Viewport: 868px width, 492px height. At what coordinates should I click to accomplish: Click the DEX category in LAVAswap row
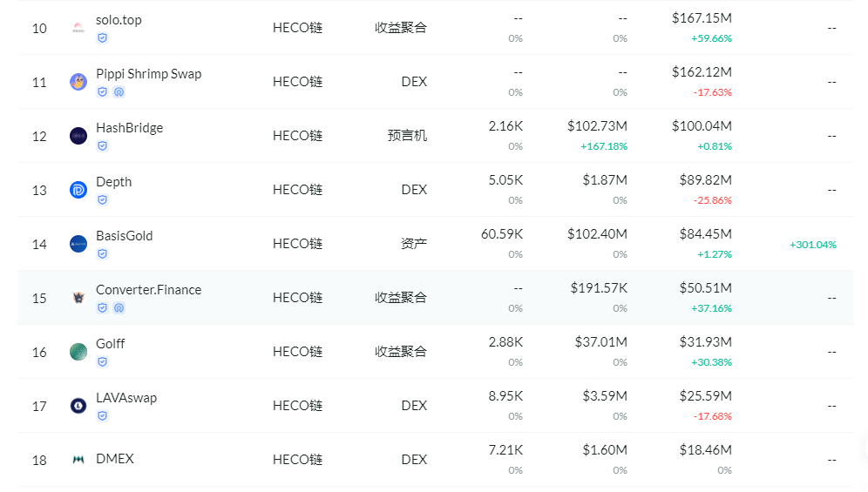pyautogui.click(x=413, y=406)
